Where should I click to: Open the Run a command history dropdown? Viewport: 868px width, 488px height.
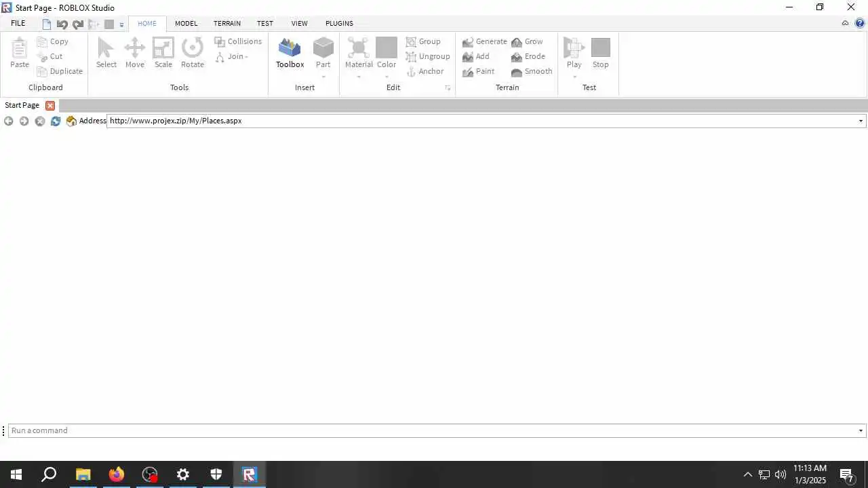861,431
